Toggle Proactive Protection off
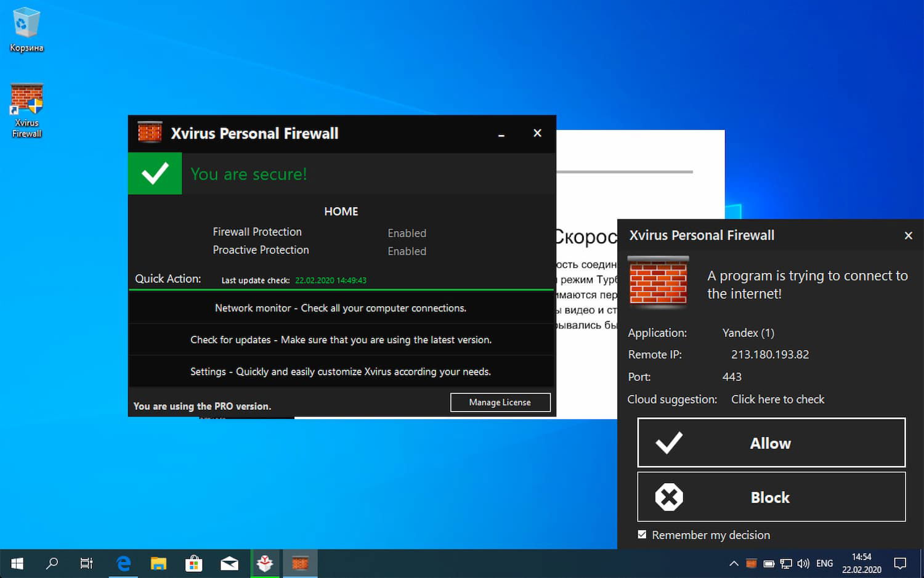Viewport: 924px width, 578px height. (x=407, y=251)
